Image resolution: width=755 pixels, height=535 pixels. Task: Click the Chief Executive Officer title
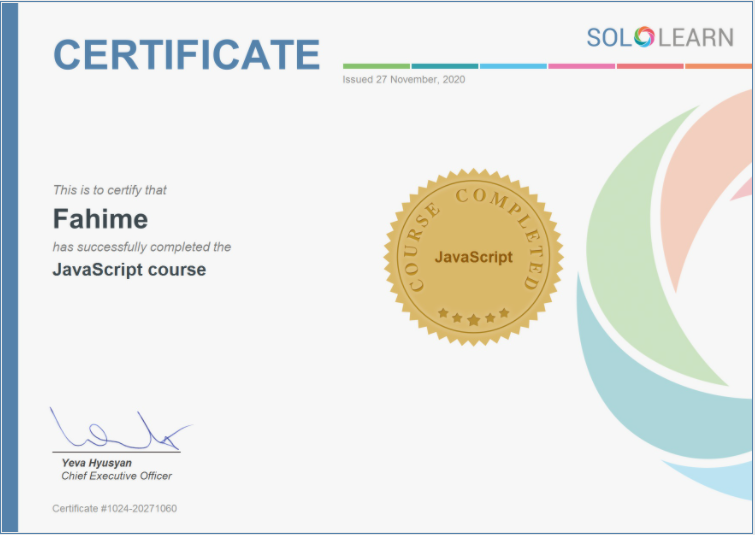click(x=116, y=476)
